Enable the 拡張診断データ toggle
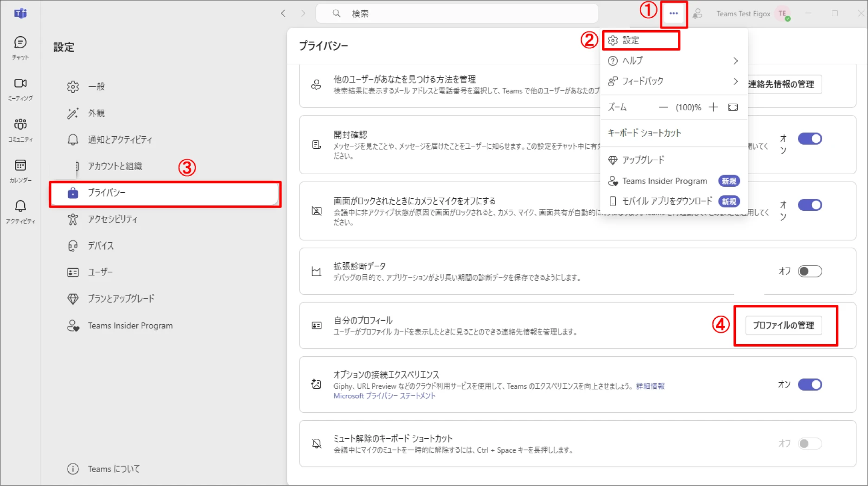Viewport: 868px width, 486px height. click(810, 271)
